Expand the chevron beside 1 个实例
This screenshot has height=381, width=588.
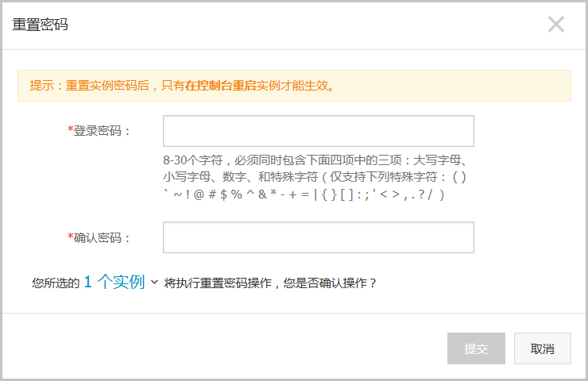[154, 282]
